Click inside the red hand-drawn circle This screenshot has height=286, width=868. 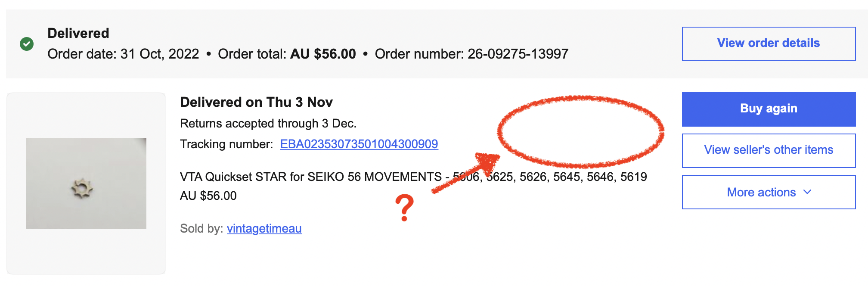(580, 131)
